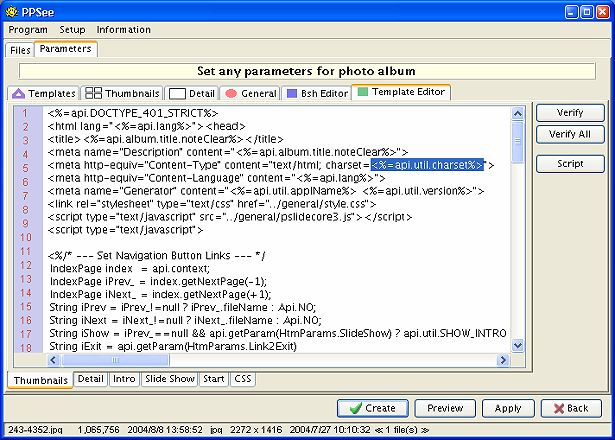Open the Intro template tab
The width and height of the screenshot is (615, 440).
coord(124,379)
